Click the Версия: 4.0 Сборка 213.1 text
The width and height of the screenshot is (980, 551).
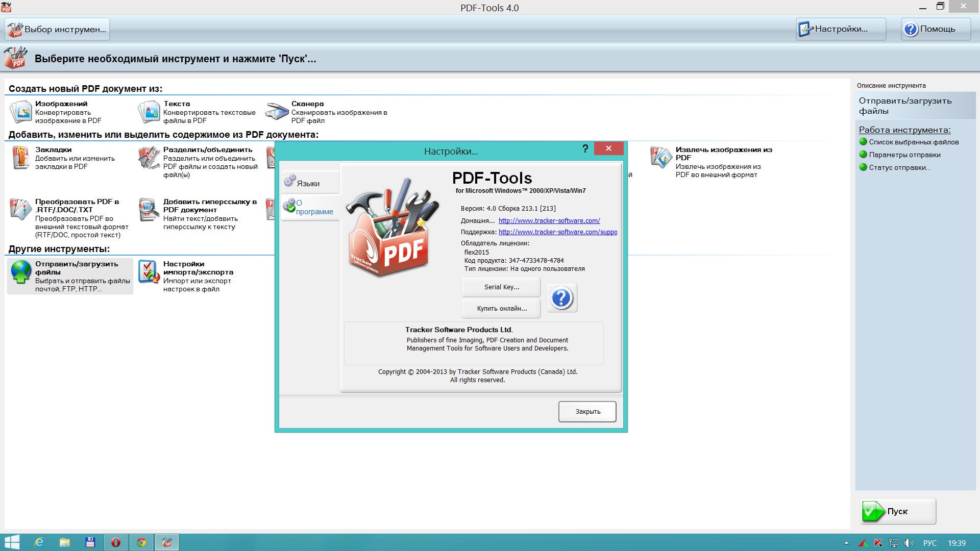508,208
